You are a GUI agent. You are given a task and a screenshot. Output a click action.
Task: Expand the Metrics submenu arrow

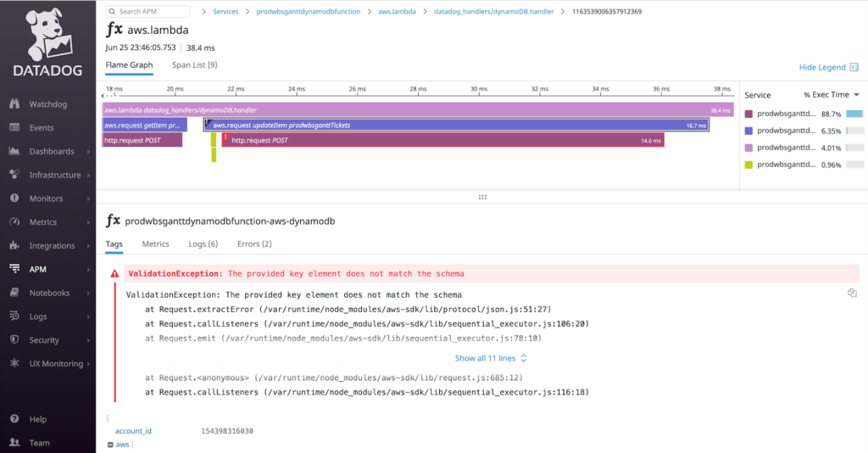88,222
